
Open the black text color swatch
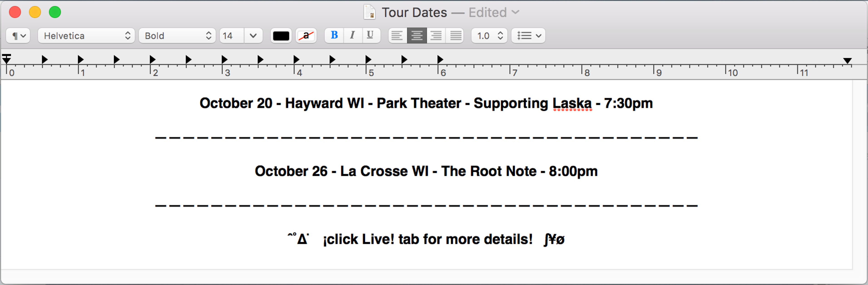281,35
